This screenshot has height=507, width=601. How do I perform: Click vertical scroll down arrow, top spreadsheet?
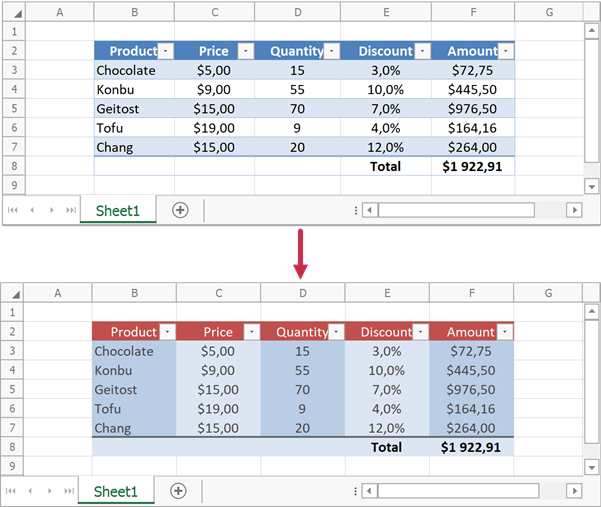(592, 187)
